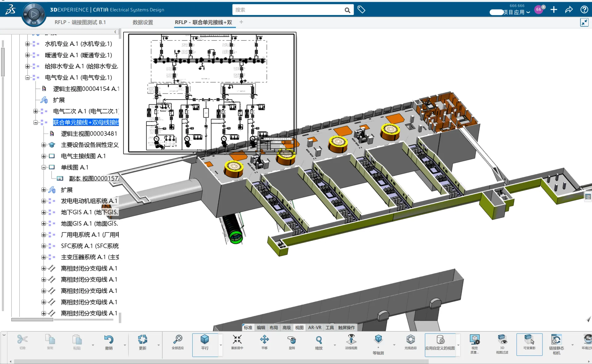592x364 pixels.
Task: Switch to the 标准 ribbon tab
Action: [x=248, y=328]
